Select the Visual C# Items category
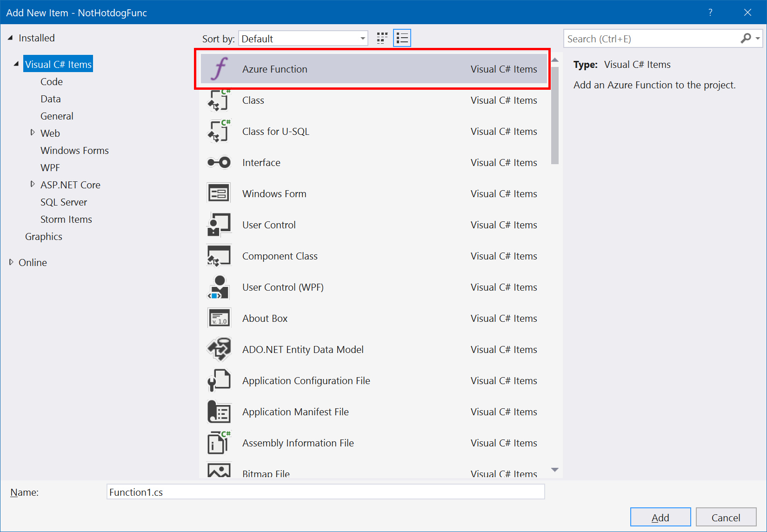Image resolution: width=767 pixels, height=532 pixels. click(58, 64)
